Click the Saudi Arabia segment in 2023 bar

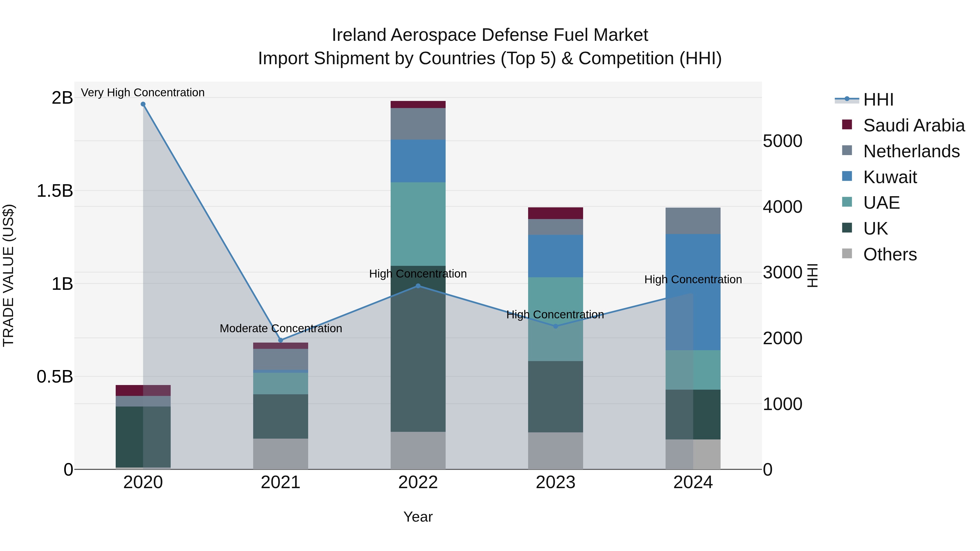(x=555, y=213)
